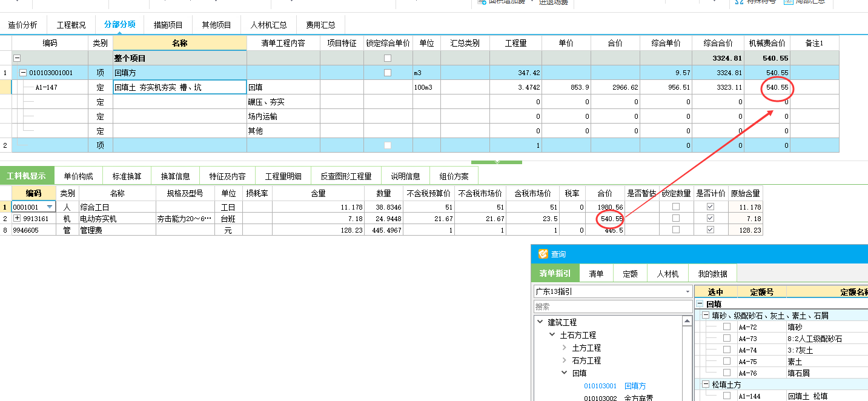The image size is (868, 401).
Task: Switch to the 造价分析 tab
Action: pos(22,25)
